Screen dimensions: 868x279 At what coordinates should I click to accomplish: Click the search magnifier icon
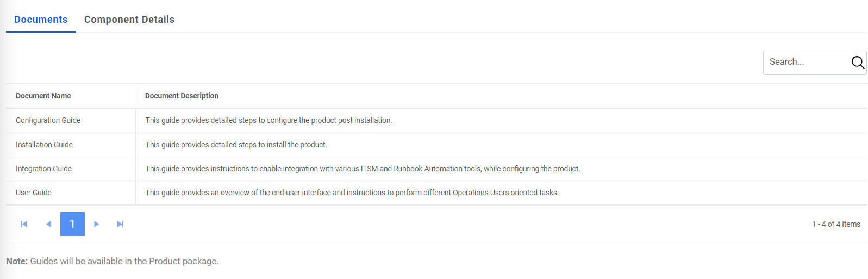coord(858,63)
